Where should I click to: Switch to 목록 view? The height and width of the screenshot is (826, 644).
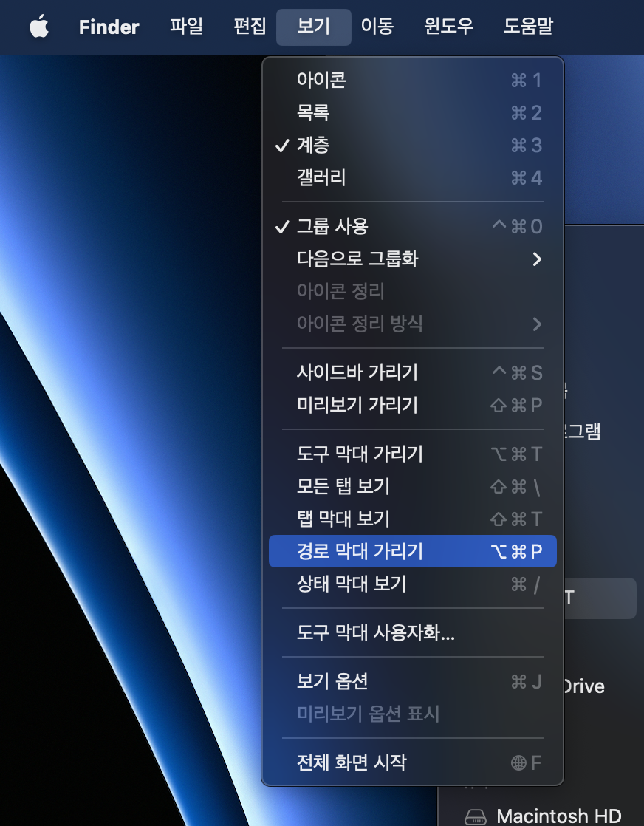pos(412,113)
